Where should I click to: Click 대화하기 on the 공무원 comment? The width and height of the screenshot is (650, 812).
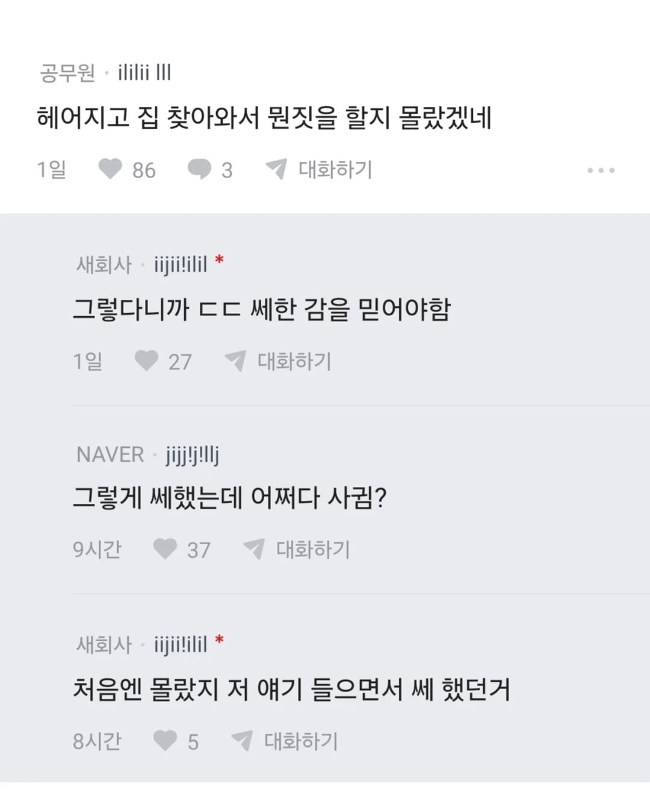[335, 169]
